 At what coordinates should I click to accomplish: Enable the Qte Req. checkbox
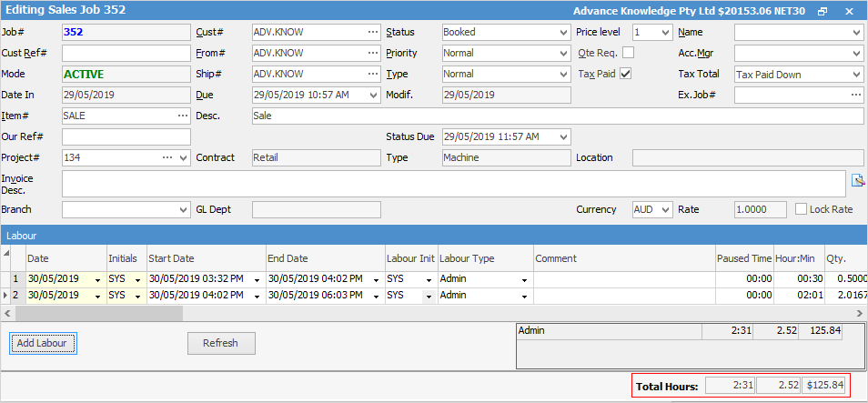(x=628, y=53)
